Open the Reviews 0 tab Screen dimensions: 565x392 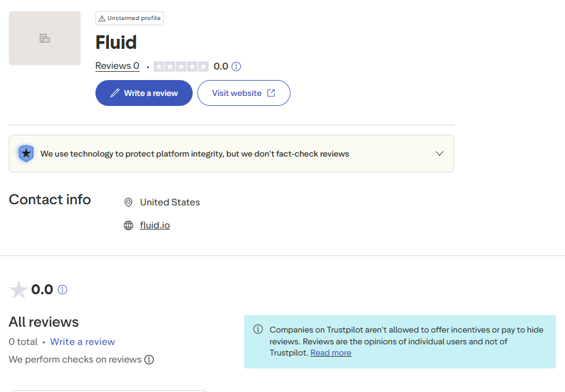(x=117, y=66)
